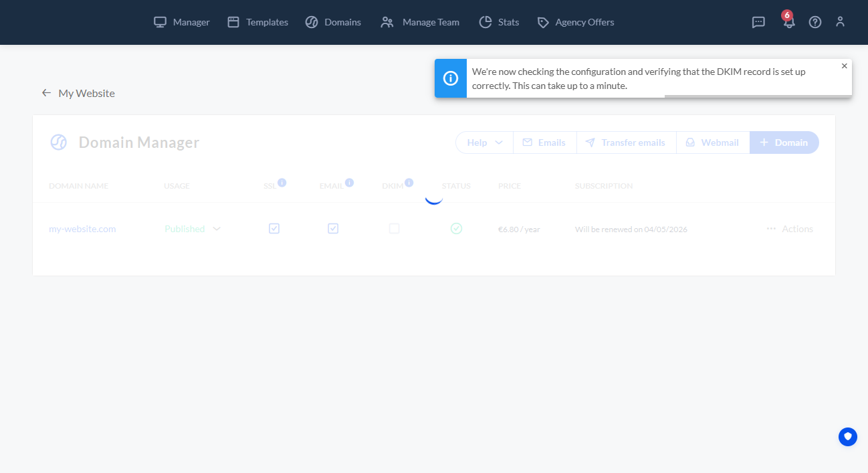Viewport: 868px width, 473px height.
Task: Open the Templates section
Action: coord(257,22)
